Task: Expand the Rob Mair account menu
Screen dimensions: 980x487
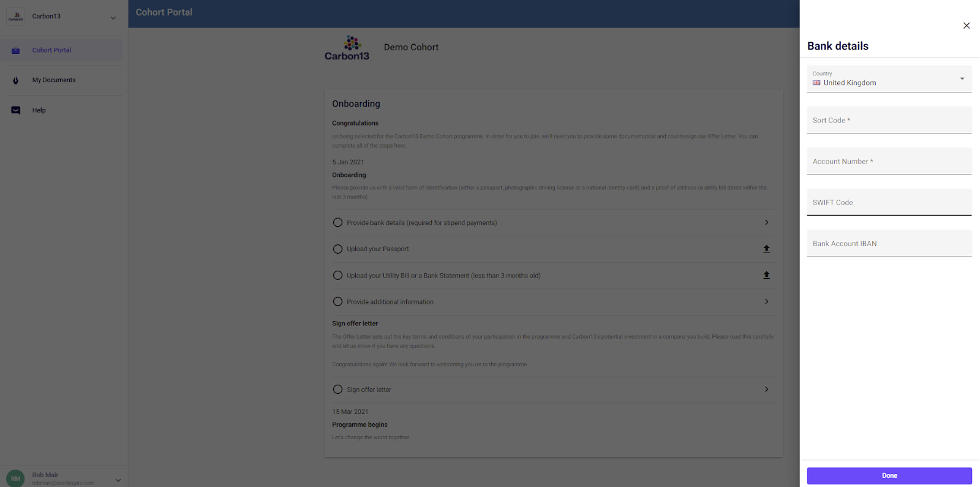Action: tap(118, 480)
